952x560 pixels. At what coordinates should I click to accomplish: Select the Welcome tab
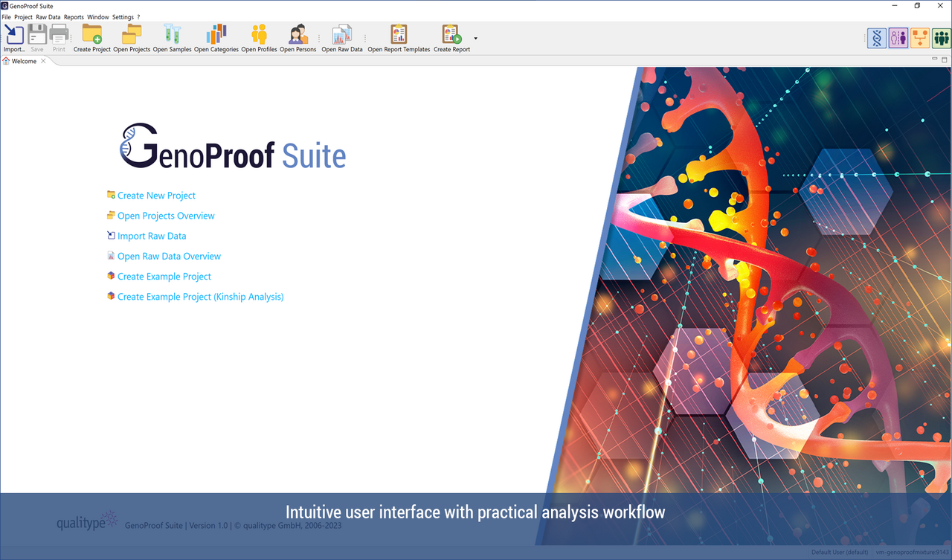(24, 61)
